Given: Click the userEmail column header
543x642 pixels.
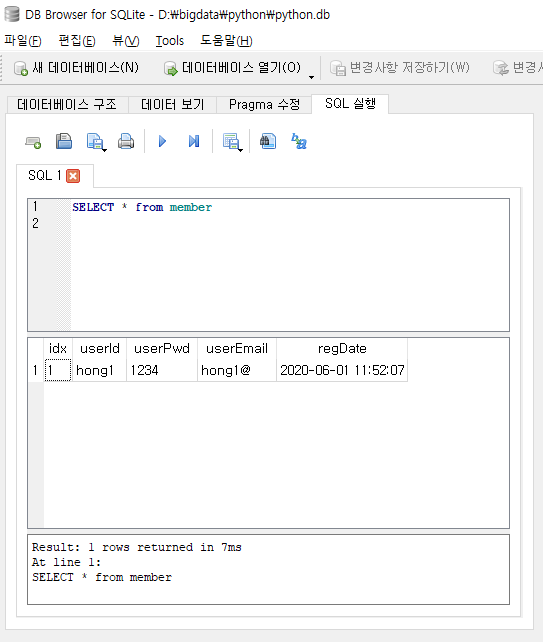Looking at the screenshot, I should click(x=237, y=348).
